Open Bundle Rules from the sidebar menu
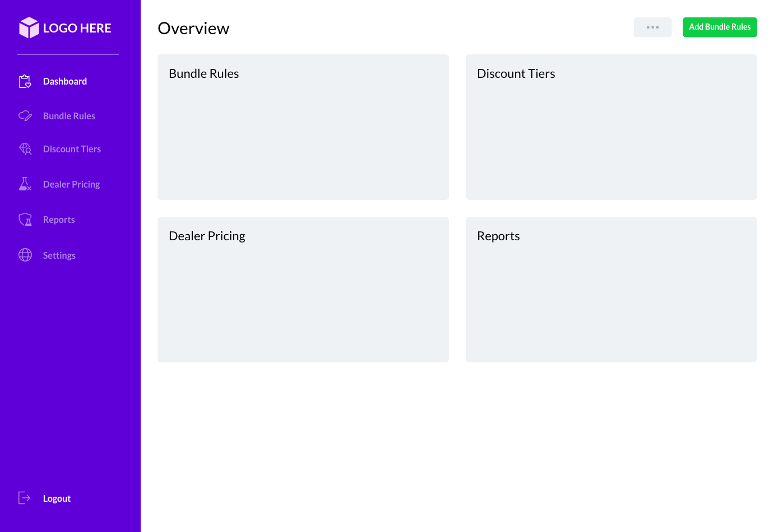 click(69, 116)
